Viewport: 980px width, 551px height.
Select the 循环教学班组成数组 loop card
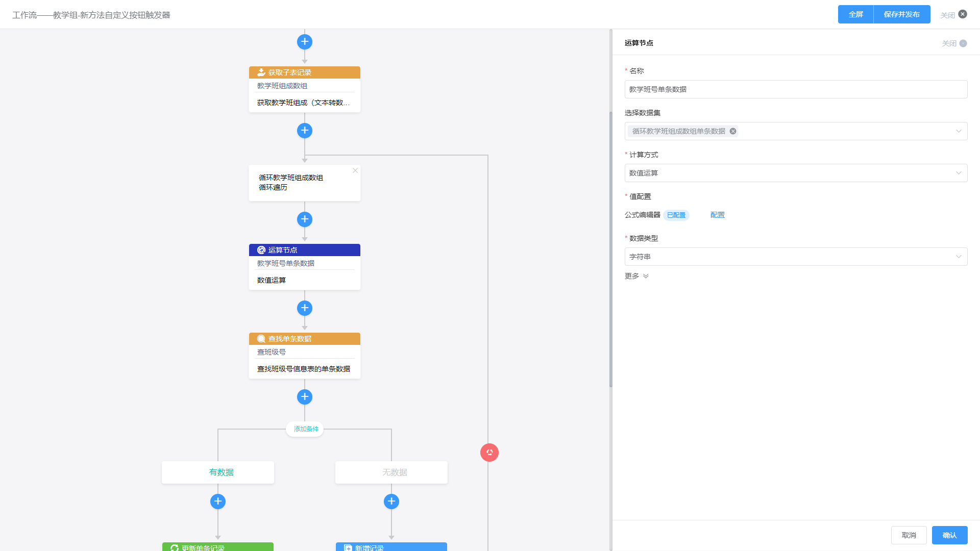tap(305, 183)
